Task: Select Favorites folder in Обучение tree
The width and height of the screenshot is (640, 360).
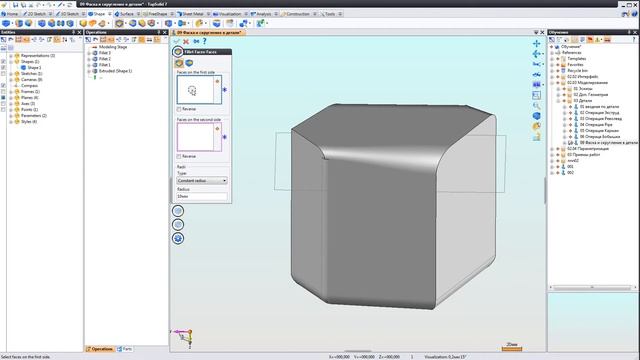Action: pos(575,65)
